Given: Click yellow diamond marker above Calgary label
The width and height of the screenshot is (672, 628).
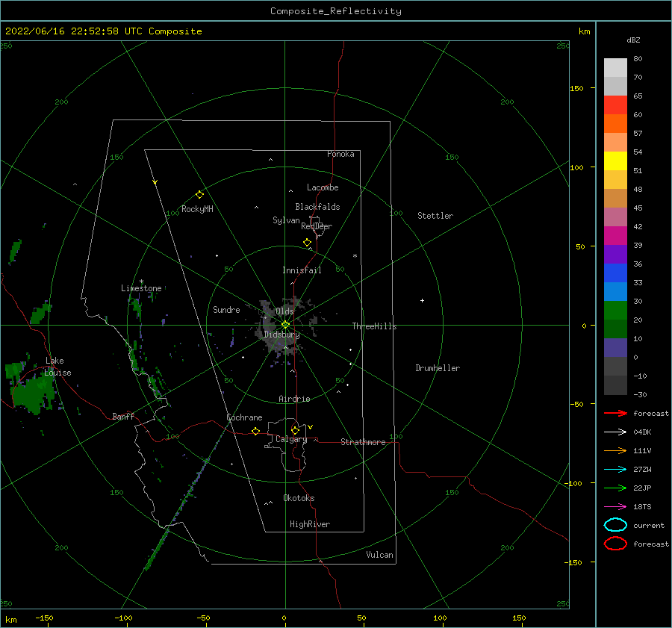Looking at the screenshot, I should (x=295, y=430).
